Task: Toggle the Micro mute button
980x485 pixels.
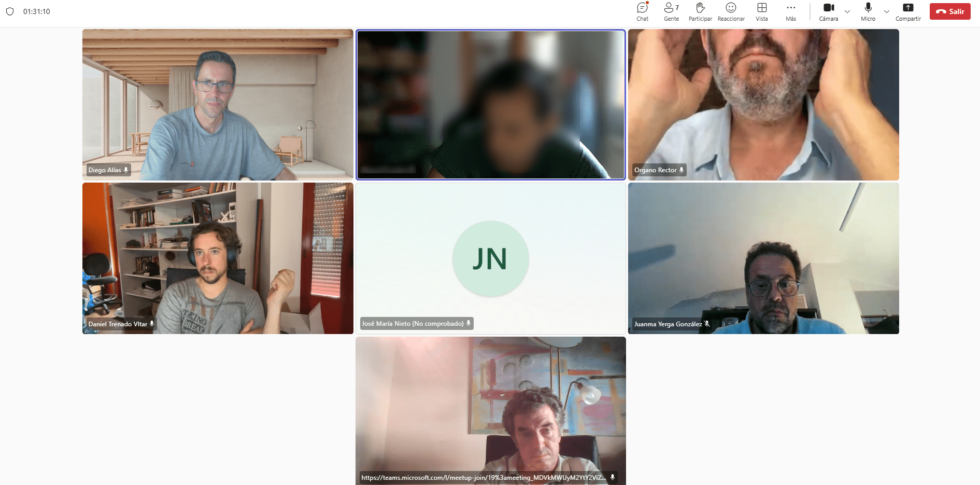Action: coord(868,11)
